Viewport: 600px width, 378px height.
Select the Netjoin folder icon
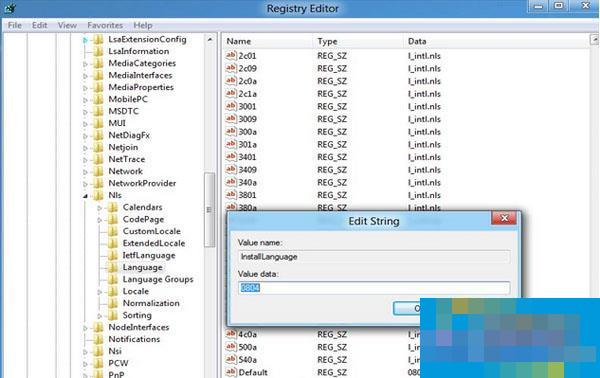click(99, 147)
